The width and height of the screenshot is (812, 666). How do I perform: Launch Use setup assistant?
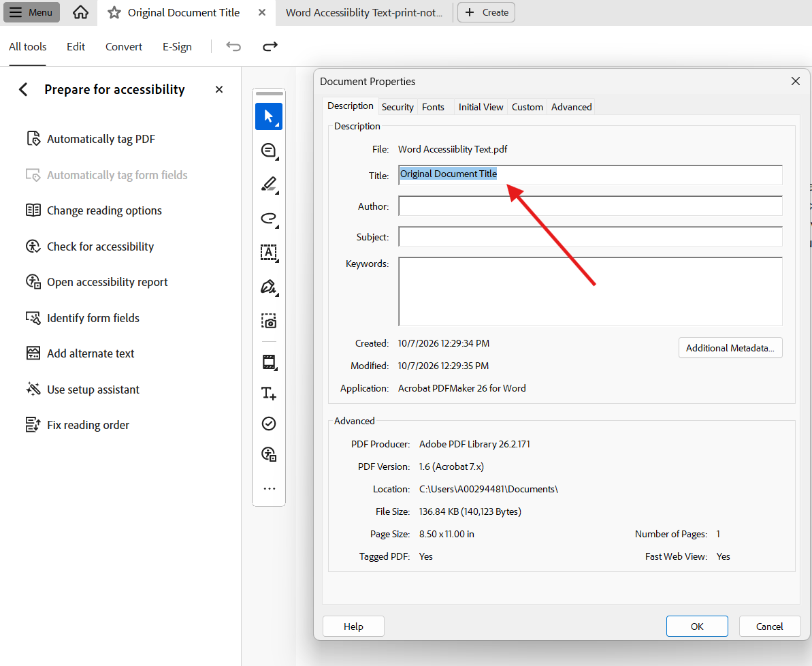(x=83, y=390)
